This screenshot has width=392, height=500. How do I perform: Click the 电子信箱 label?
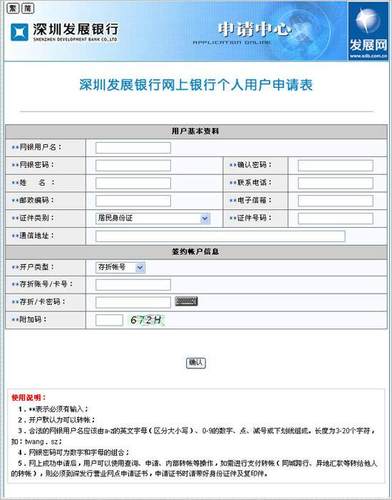(251, 200)
